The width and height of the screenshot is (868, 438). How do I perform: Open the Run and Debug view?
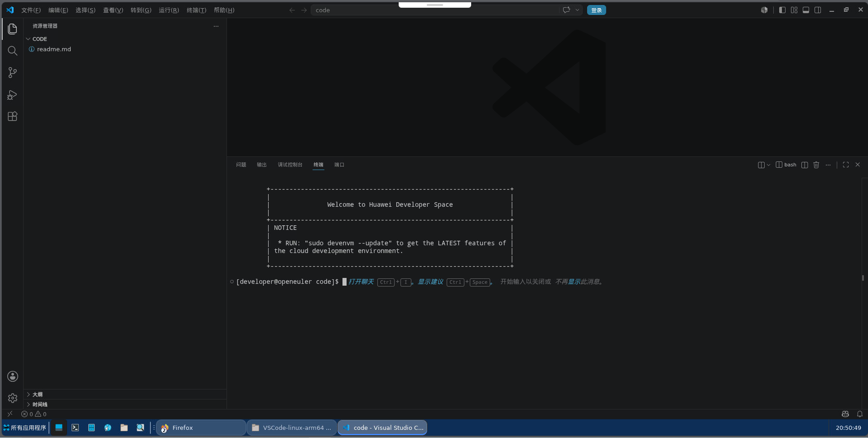[13, 95]
